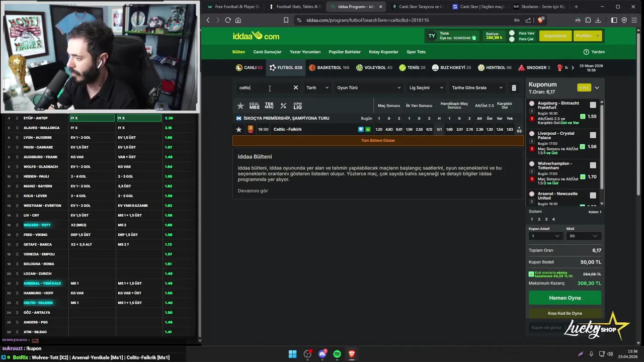Open Profilim dropdown button

[587, 36]
